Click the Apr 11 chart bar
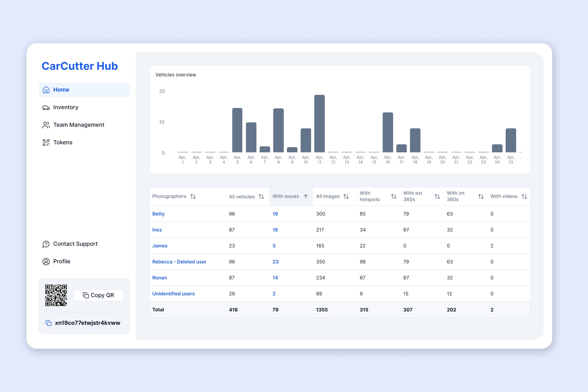The image size is (588, 392). 319,123
